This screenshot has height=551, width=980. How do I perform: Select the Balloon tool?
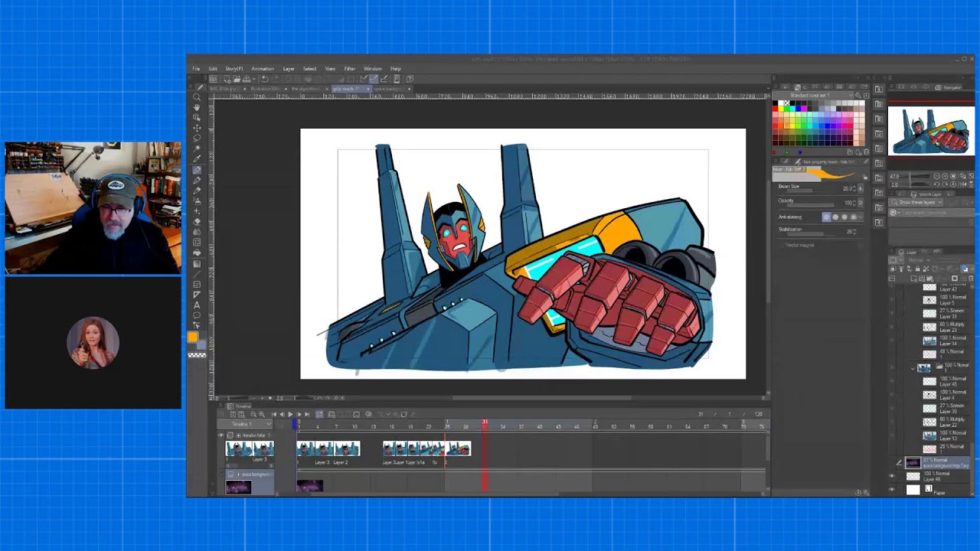click(197, 315)
